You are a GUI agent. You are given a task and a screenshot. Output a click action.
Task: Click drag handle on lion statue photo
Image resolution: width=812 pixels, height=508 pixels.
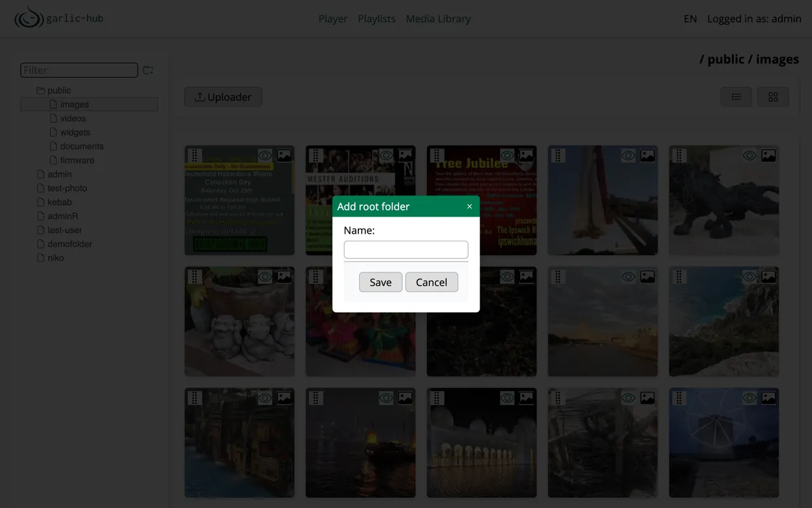(x=679, y=155)
